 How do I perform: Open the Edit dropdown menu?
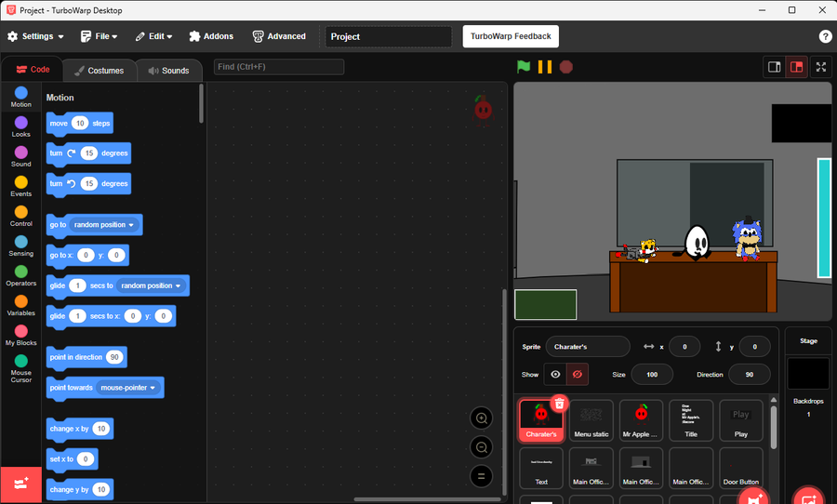coord(154,36)
